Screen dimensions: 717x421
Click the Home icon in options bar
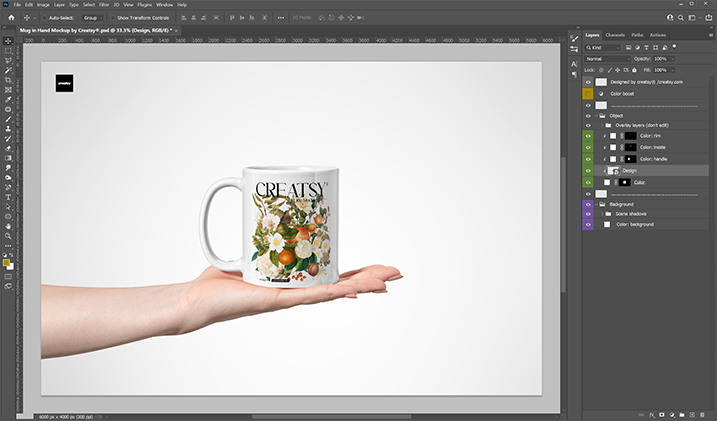[11, 18]
